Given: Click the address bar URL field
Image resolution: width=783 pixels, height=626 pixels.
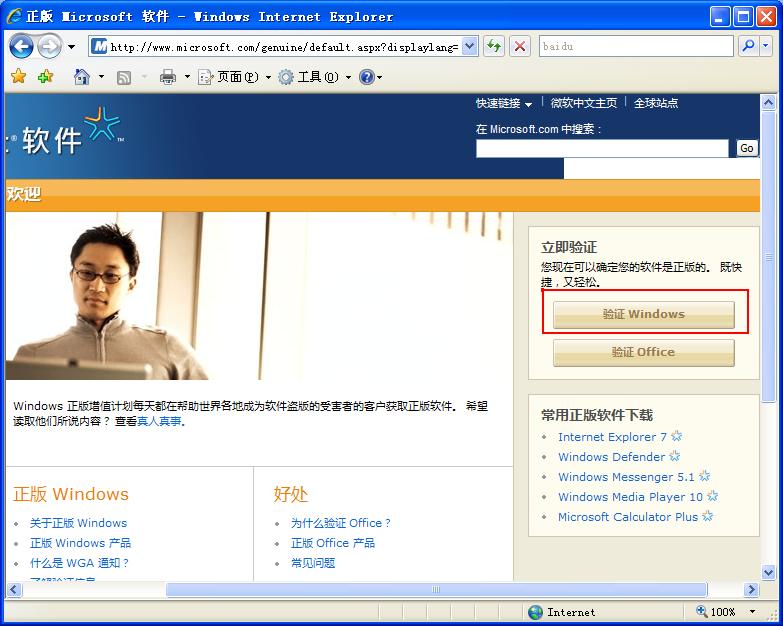Looking at the screenshot, I should coord(283,47).
